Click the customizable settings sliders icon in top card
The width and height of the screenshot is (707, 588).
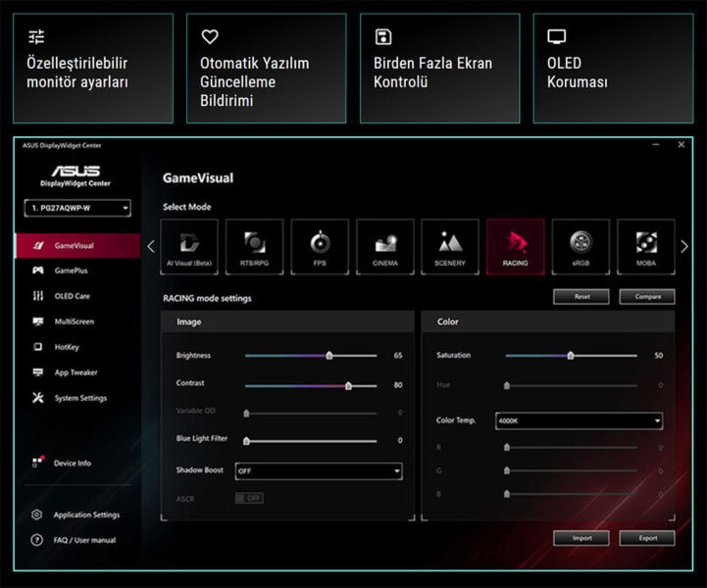coord(36,36)
